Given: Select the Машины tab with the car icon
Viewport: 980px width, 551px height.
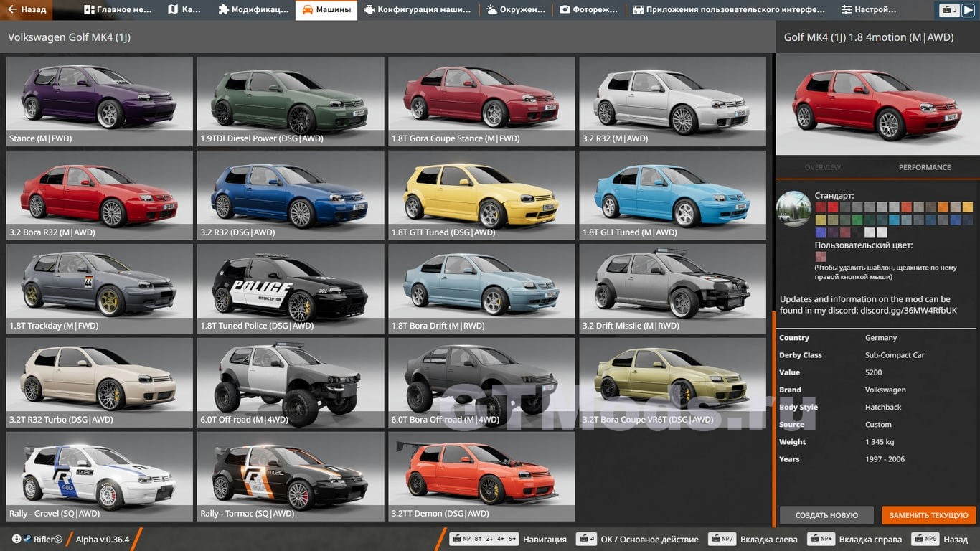Looking at the screenshot, I should click(326, 10).
